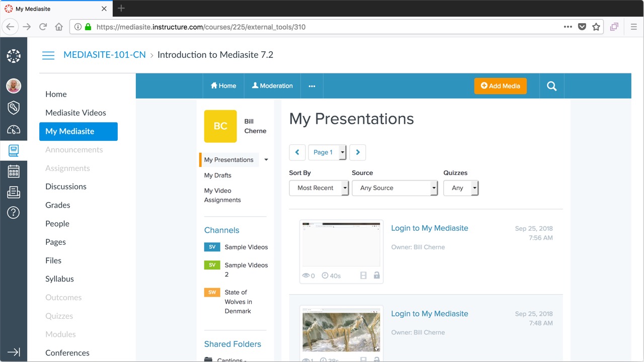The image size is (644, 362).
Task: Open Admin shield icon in sidebar
Action: click(x=14, y=108)
